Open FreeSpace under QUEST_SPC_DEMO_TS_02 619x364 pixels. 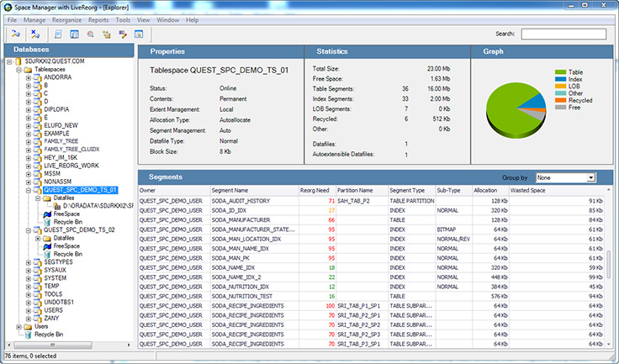[x=66, y=246]
